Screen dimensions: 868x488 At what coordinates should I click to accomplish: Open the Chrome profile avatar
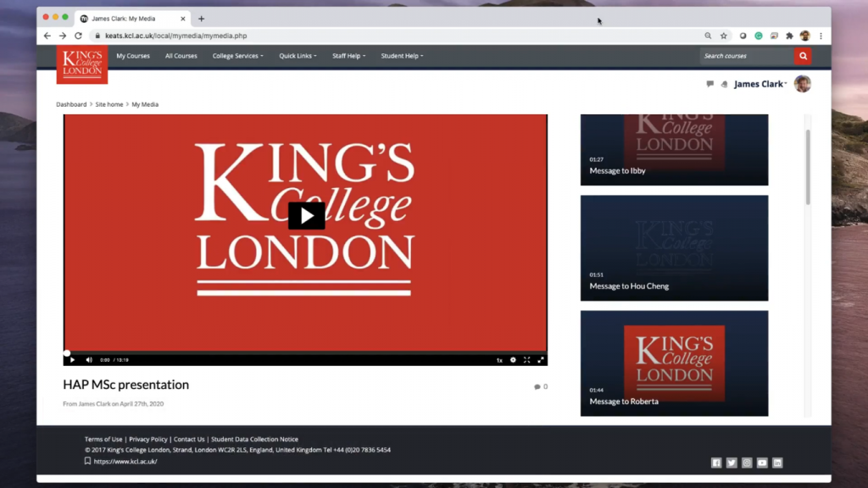coord(805,36)
